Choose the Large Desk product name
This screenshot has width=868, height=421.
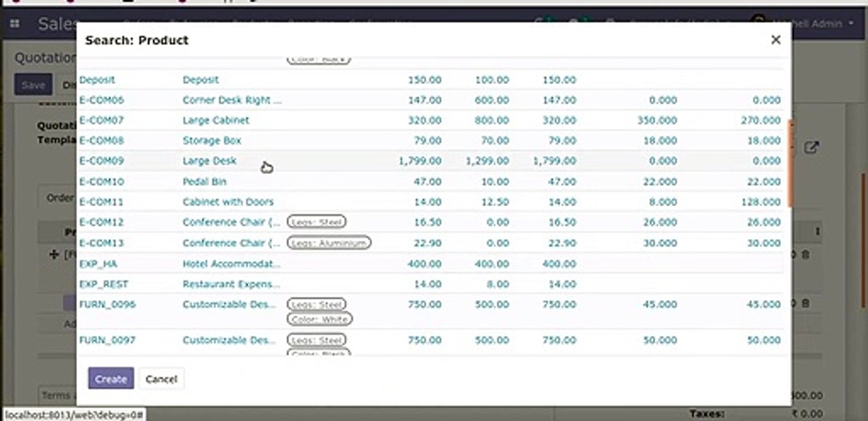pos(209,160)
